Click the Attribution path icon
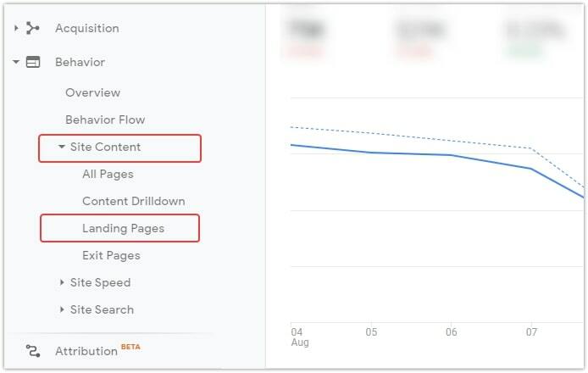The width and height of the screenshot is (588, 373). 33,351
